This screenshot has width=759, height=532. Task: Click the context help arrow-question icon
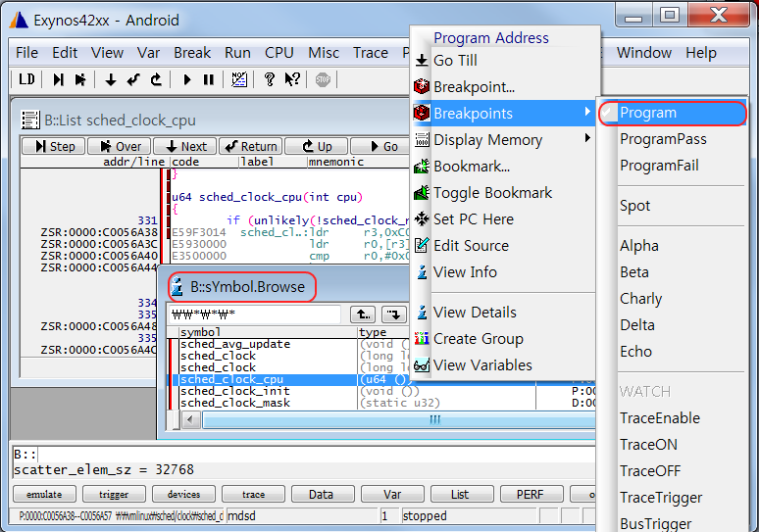click(291, 79)
